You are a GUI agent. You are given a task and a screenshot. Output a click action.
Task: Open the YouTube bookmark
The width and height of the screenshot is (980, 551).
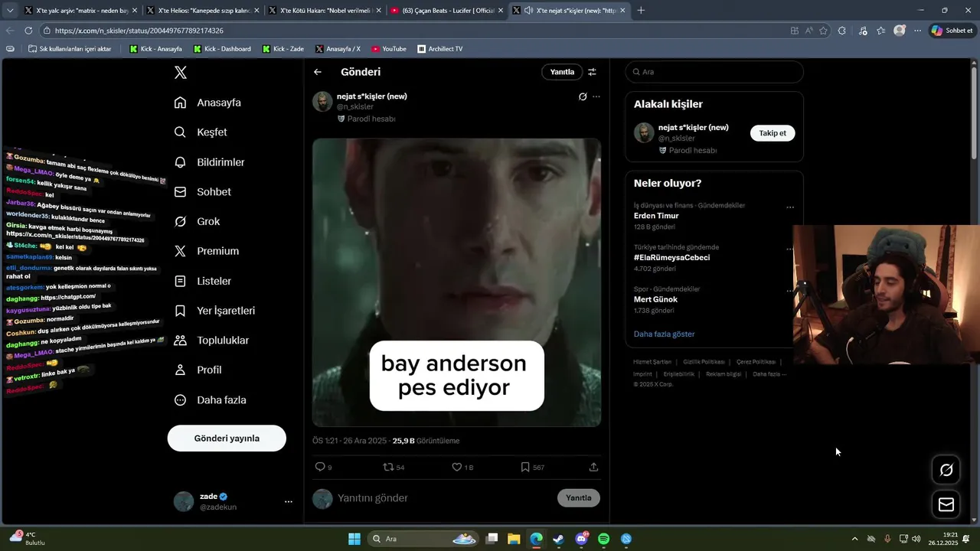[x=389, y=49]
